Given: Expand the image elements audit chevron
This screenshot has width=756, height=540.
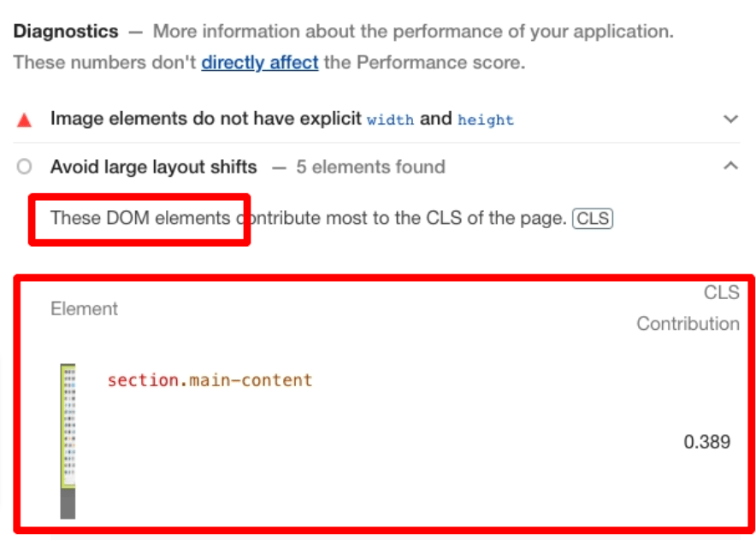Looking at the screenshot, I should click(731, 119).
